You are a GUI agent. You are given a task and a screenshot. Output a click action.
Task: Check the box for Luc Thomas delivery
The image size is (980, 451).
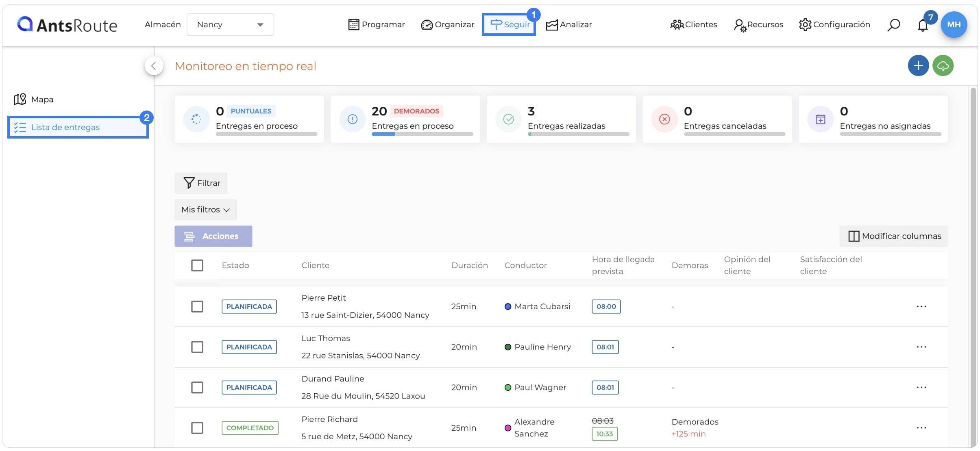(x=197, y=347)
